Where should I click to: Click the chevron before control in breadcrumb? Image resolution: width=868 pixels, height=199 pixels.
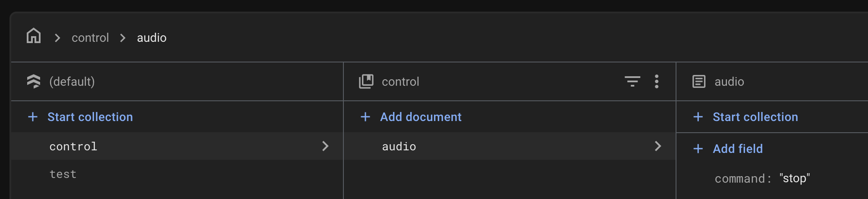[57, 38]
